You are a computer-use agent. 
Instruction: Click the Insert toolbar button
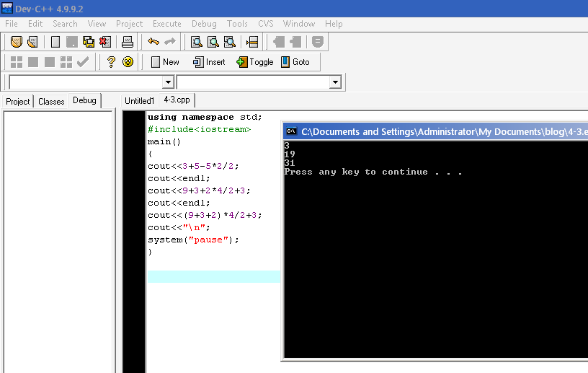click(209, 62)
